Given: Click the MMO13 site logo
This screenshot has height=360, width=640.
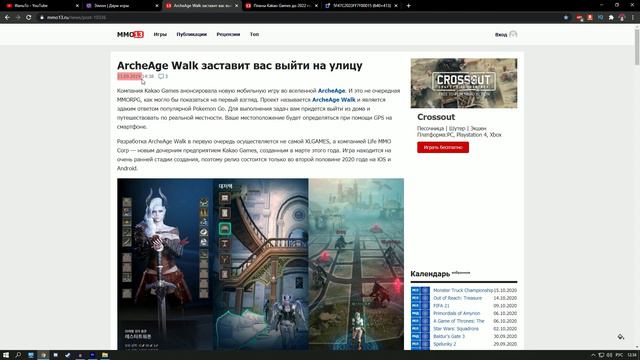Looking at the screenshot, I should tap(130, 34).
